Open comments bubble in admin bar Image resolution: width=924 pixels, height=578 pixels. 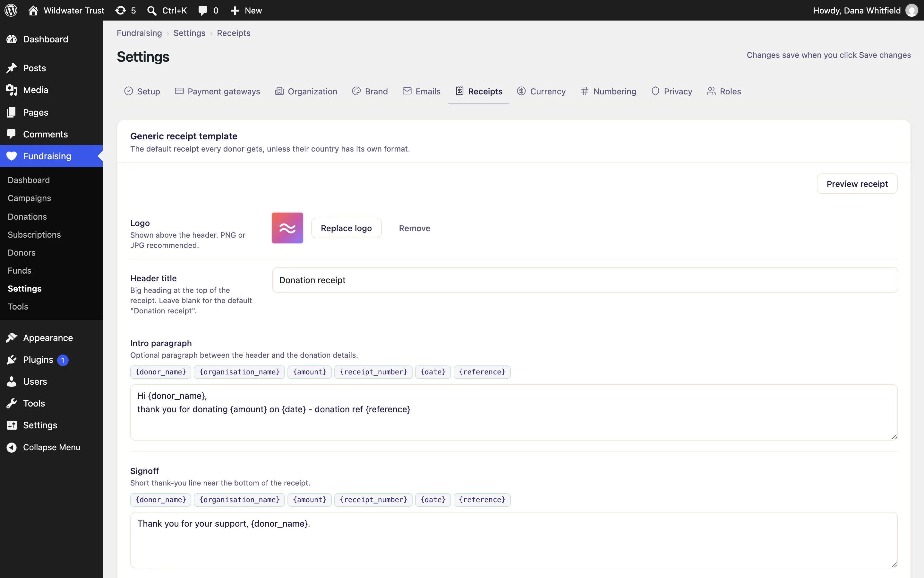point(208,10)
